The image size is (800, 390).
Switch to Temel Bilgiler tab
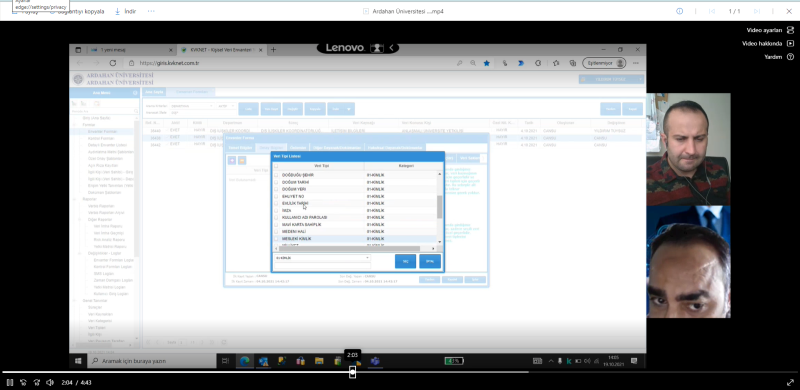pyautogui.click(x=240, y=148)
